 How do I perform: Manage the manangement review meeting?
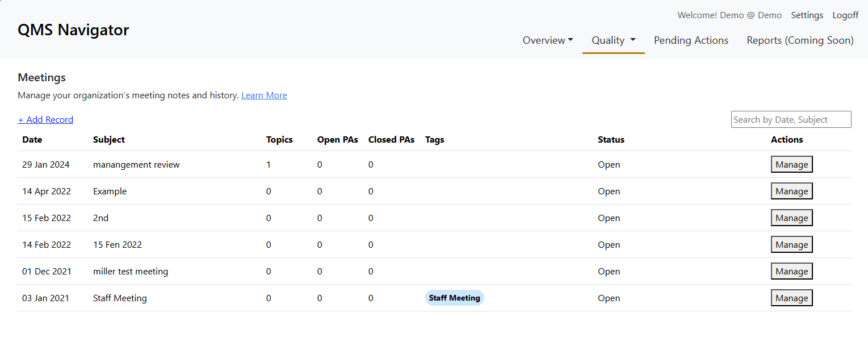click(791, 165)
